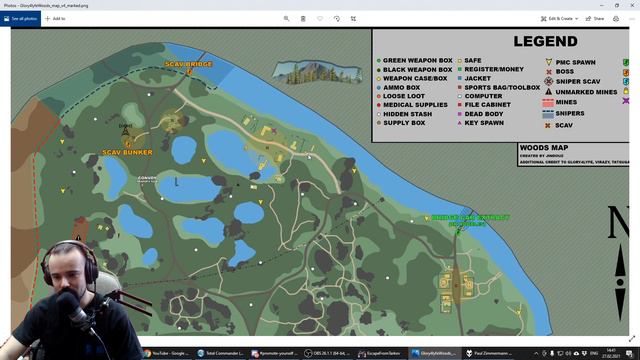Click KEY SPAWN legend entry
Viewport: 640px width, 360px height.
click(x=481, y=123)
